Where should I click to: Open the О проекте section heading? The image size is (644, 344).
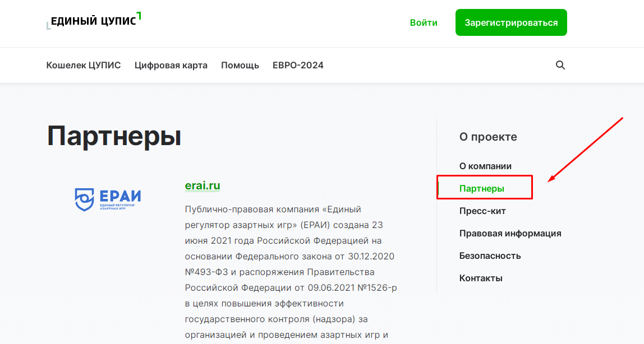click(x=488, y=137)
